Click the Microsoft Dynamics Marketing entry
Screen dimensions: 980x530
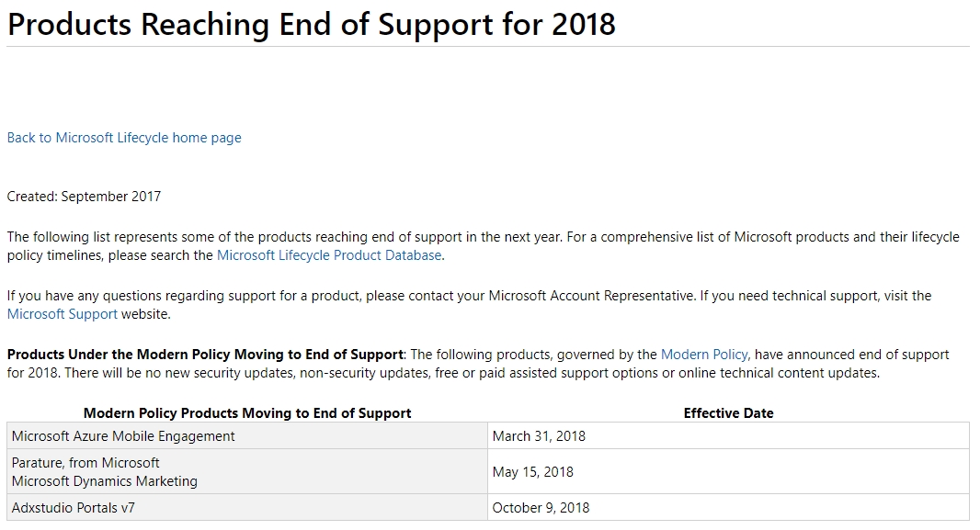(104, 481)
